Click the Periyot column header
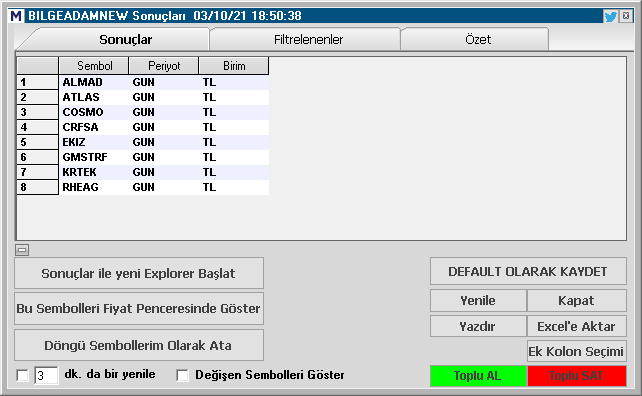This screenshot has width=642, height=396. tap(164, 66)
